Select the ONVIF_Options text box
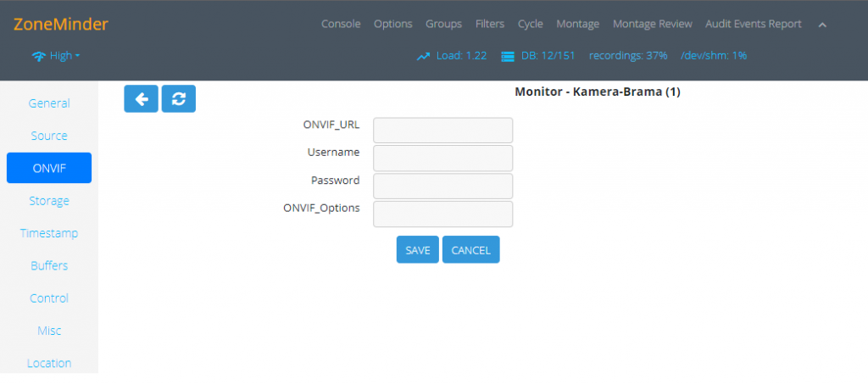This screenshot has width=868, height=384. [x=442, y=214]
